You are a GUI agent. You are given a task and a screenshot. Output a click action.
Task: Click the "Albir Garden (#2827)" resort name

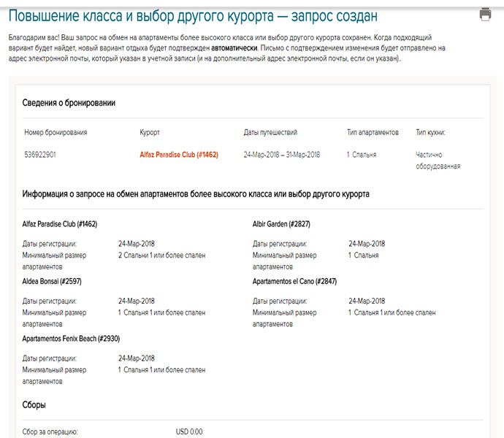[281, 224]
